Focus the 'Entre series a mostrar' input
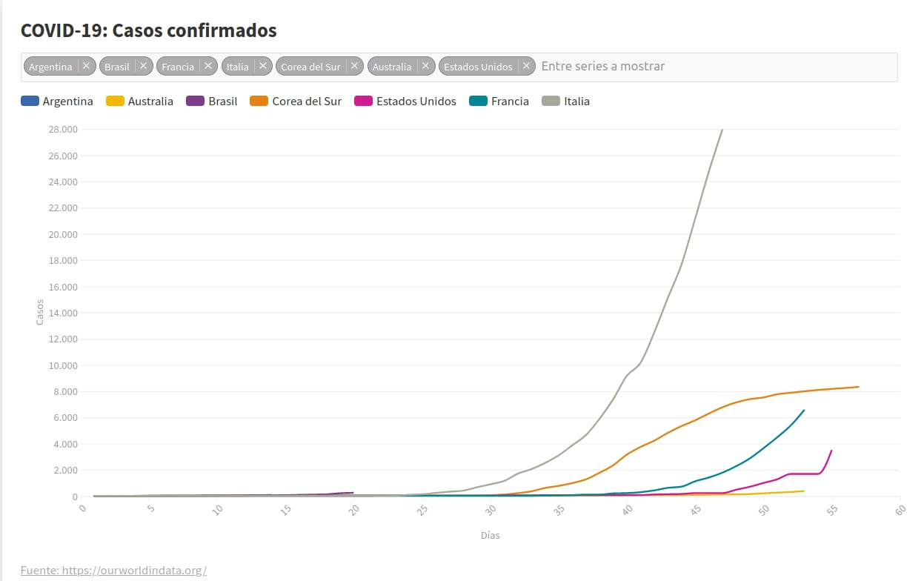The height and width of the screenshot is (581, 924). coord(711,66)
